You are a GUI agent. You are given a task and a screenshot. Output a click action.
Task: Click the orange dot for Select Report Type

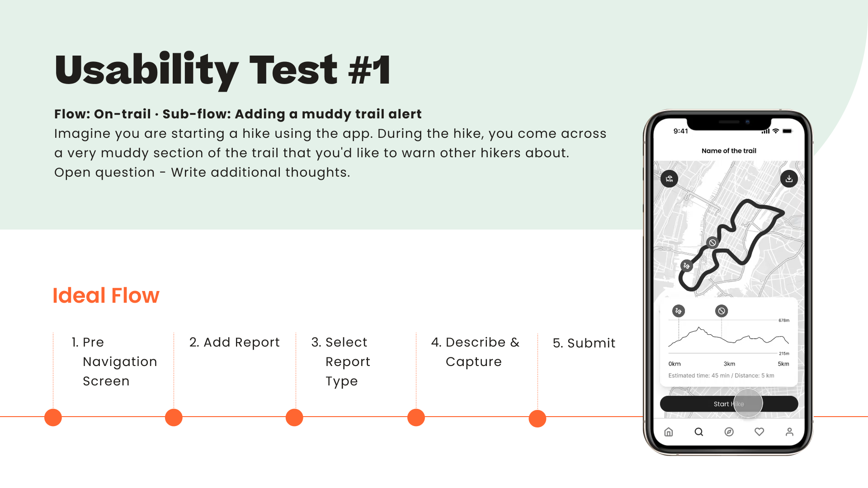(294, 418)
